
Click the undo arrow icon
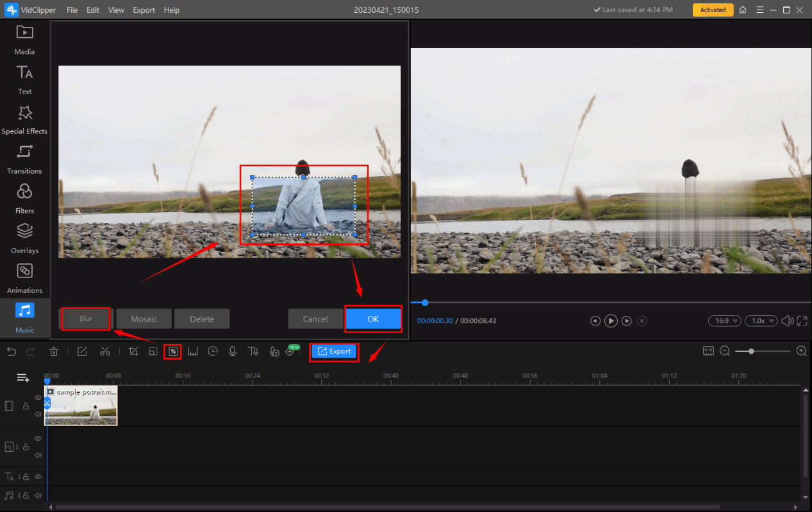pos(11,351)
